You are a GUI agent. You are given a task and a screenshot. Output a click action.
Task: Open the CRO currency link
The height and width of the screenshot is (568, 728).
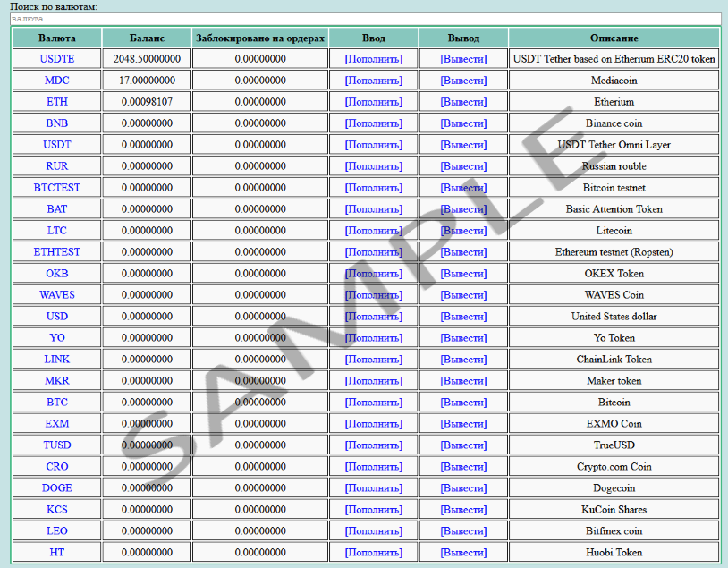(56, 466)
